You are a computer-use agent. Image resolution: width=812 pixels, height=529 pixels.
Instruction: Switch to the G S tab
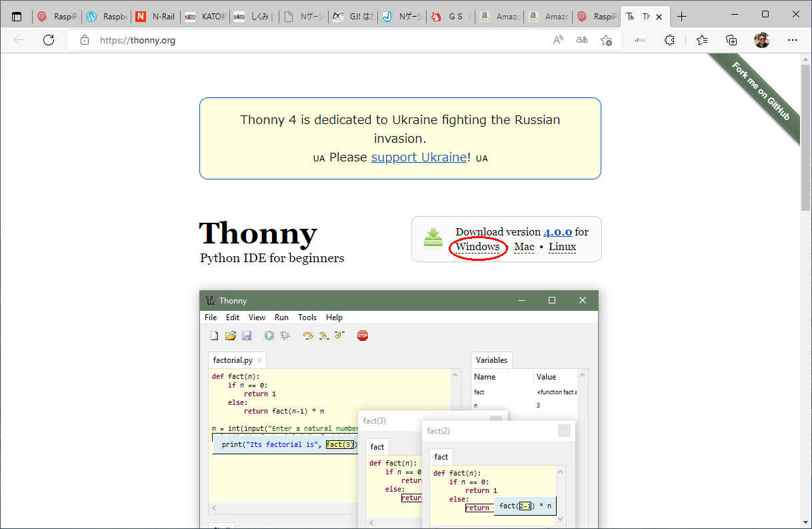pos(449,17)
